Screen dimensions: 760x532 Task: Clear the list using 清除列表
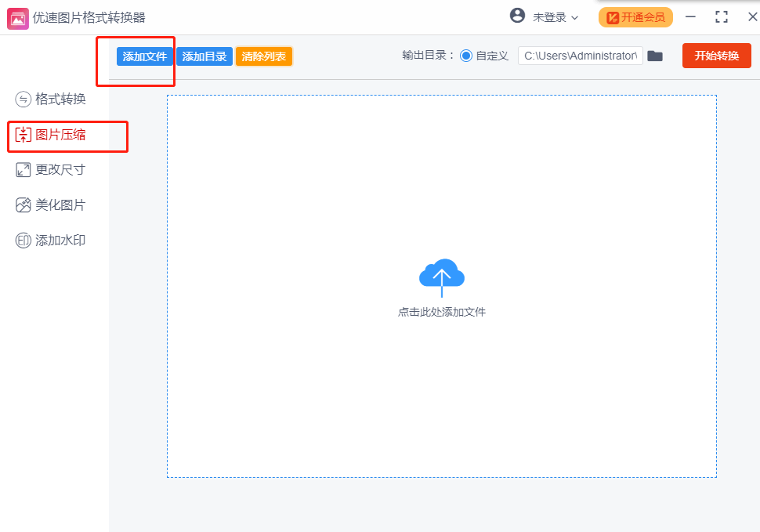(264, 56)
